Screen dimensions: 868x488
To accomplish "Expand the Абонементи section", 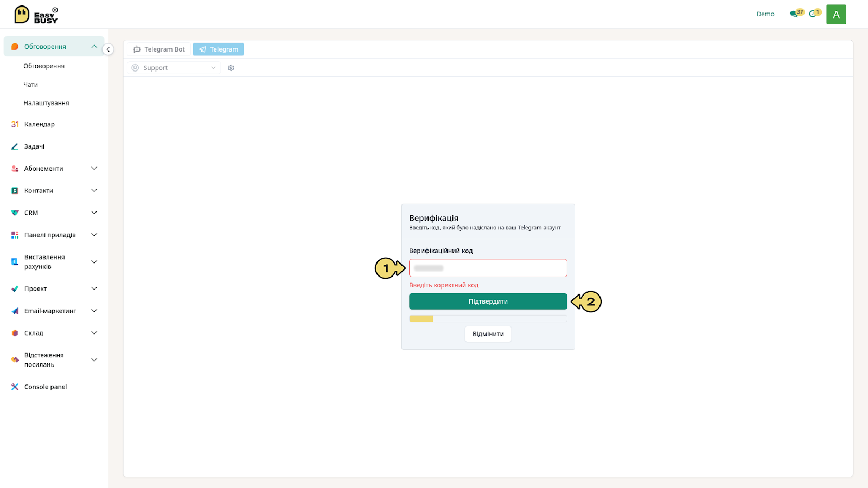I will coord(94,169).
